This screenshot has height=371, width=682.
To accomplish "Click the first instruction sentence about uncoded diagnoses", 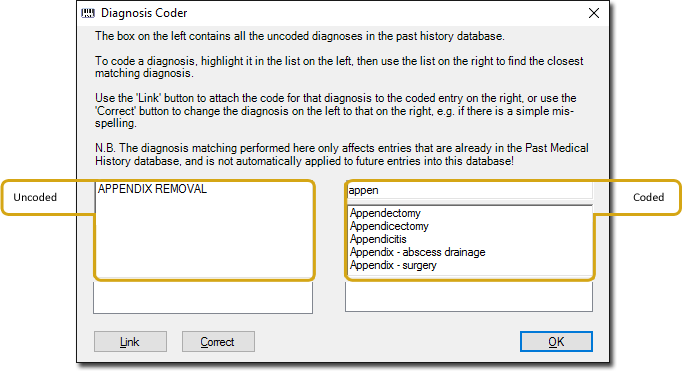I will click(x=300, y=36).
